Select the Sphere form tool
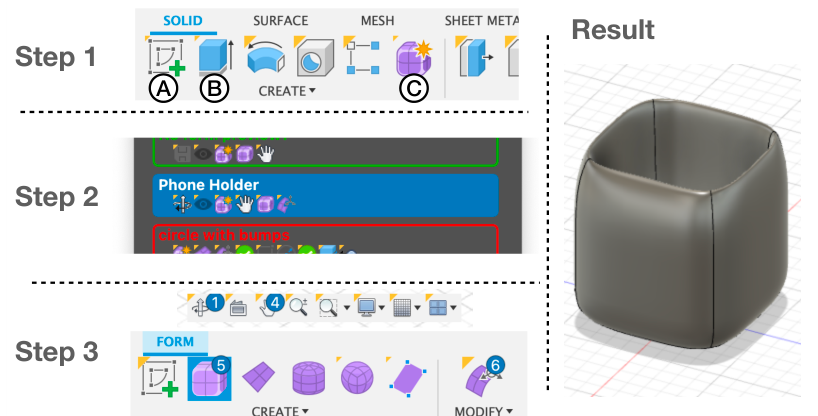 (x=357, y=378)
